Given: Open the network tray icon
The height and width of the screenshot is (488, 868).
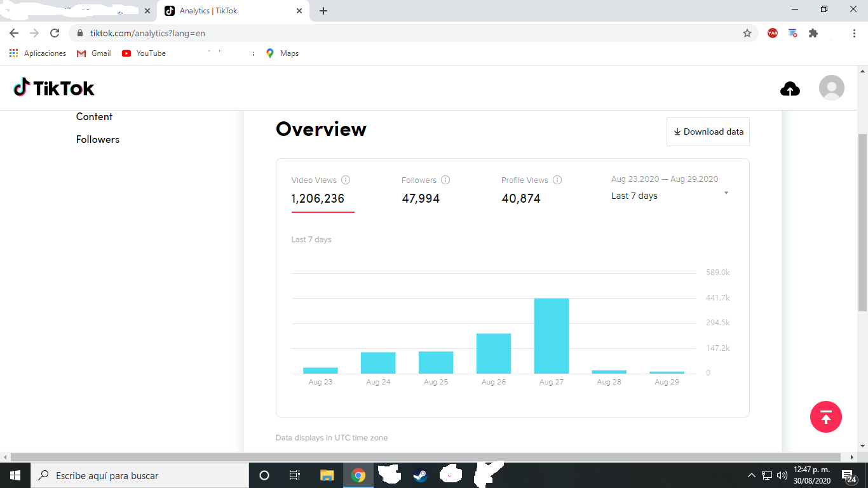Looking at the screenshot, I should tap(767, 475).
